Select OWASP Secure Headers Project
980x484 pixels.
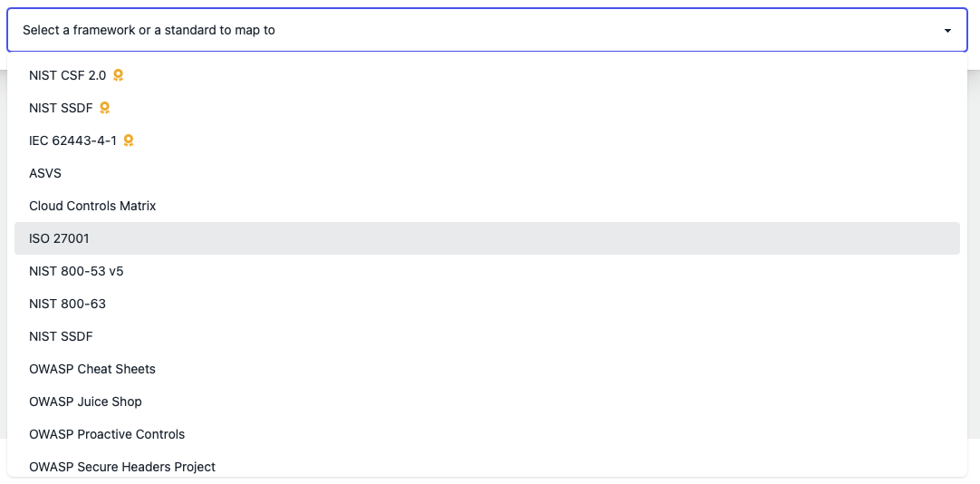click(122, 467)
